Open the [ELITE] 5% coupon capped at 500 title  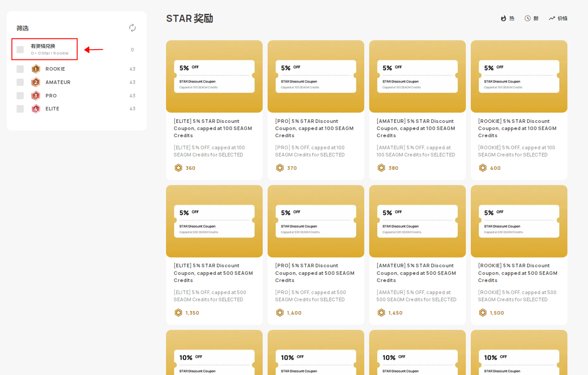[213, 273]
